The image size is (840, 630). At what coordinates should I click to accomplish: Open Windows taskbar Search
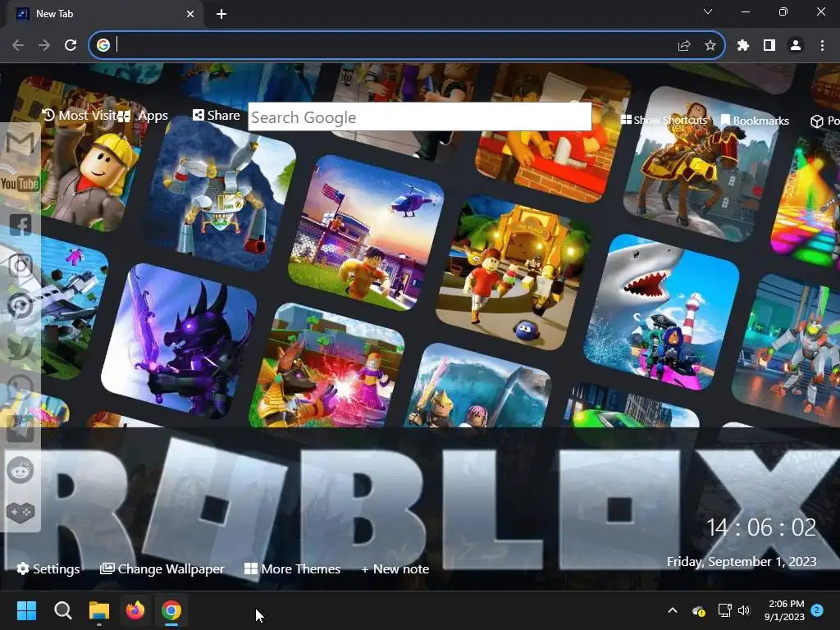(62, 610)
